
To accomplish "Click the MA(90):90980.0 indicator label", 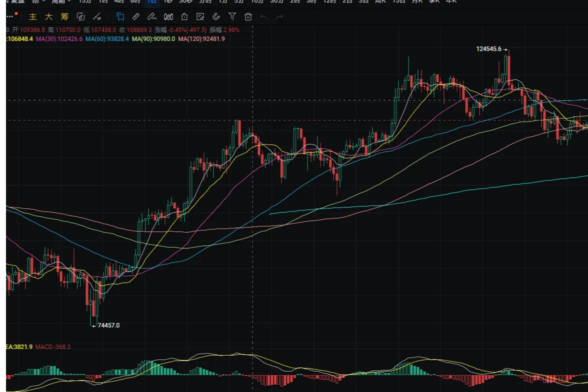I will pos(153,38).
